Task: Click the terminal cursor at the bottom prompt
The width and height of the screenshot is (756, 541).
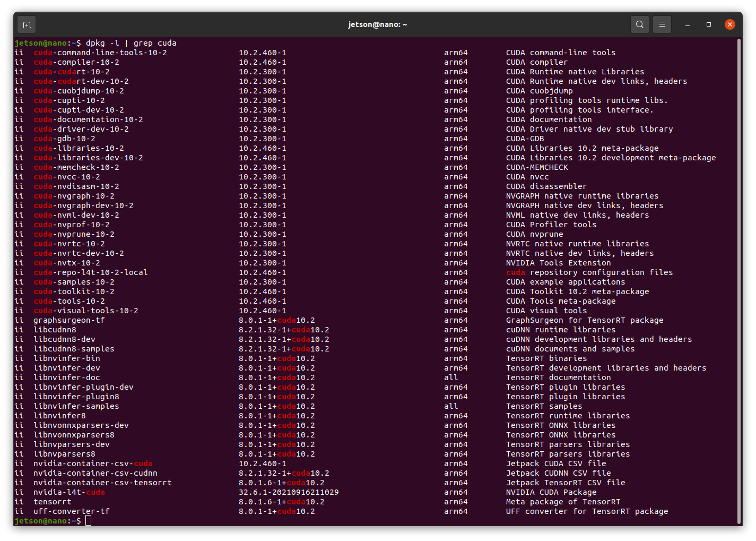Action: [x=88, y=520]
